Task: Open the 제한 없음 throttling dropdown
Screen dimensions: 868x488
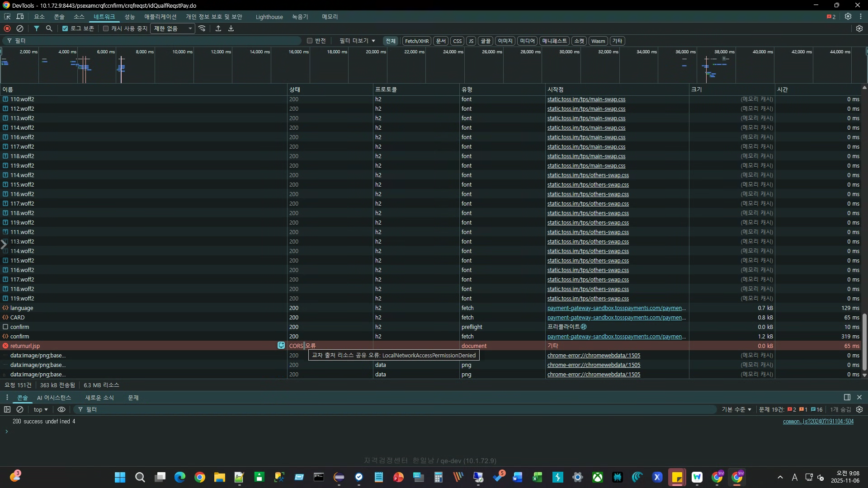Action: (x=173, y=28)
